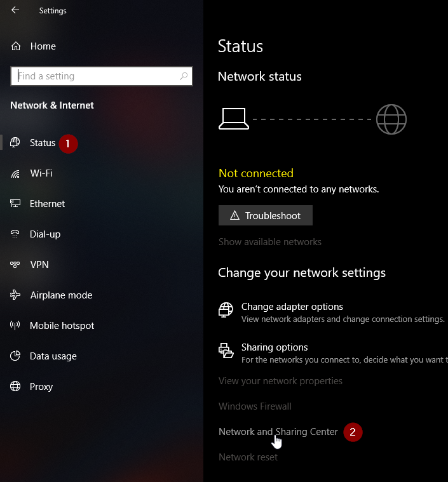The height and width of the screenshot is (482, 448).
Task: Open Sharing options
Action: click(x=275, y=347)
